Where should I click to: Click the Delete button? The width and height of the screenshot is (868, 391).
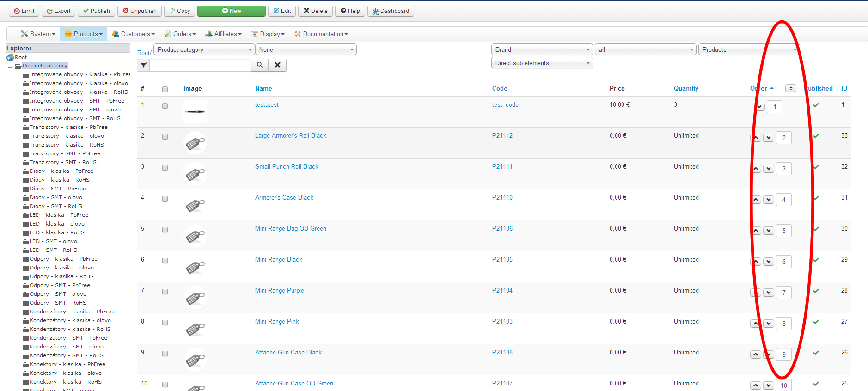(x=316, y=11)
